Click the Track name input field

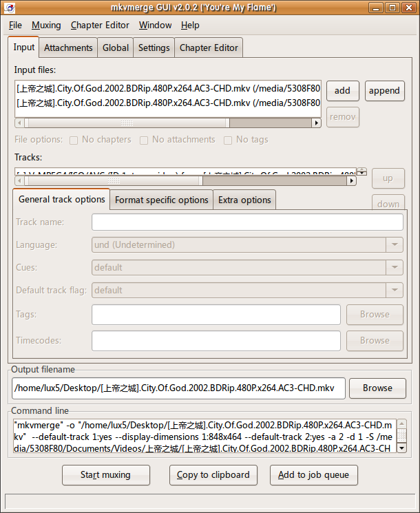pyautogui.click(x=247, y=222)
